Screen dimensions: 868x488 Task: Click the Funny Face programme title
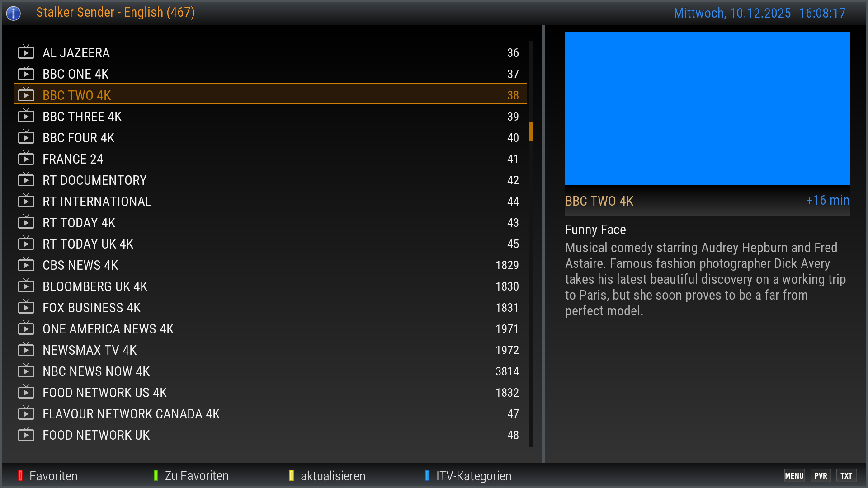[x=595, y=230]
